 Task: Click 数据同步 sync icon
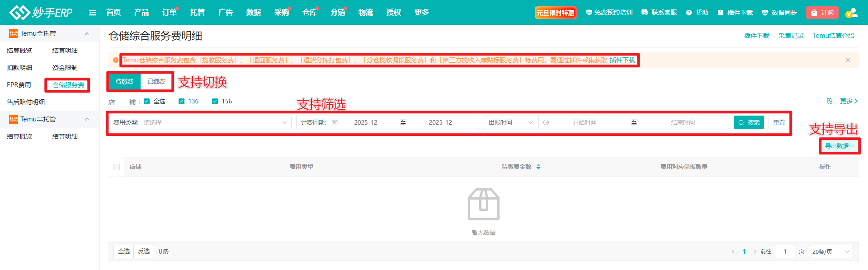click(x=779, y=13)
